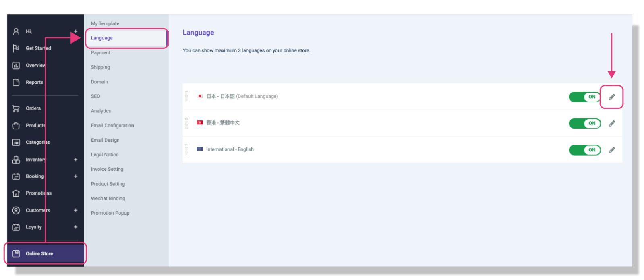Grab the drag handle of Hong Kong row
The height and width of the screenshot is (280, 644).
point(186,123)
